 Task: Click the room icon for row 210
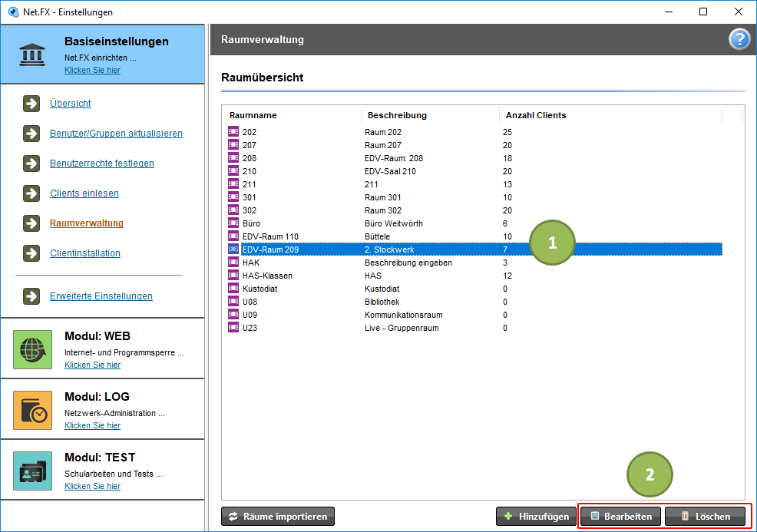[233, 170]
